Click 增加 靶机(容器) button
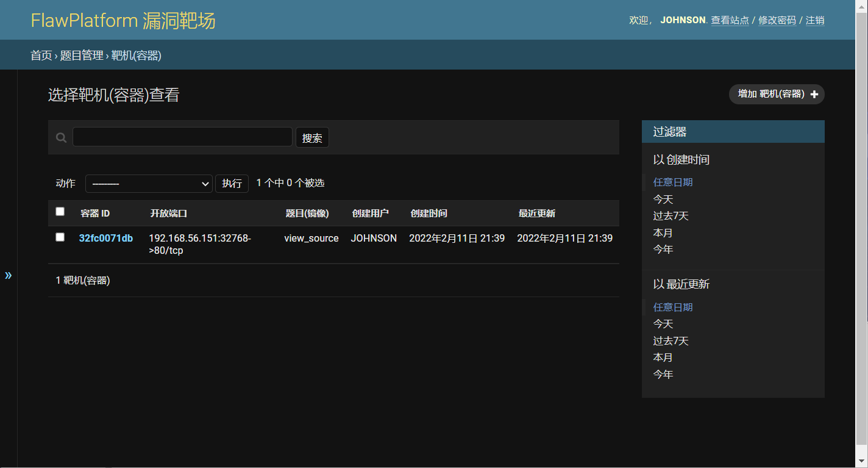 (x=777, y=94)
